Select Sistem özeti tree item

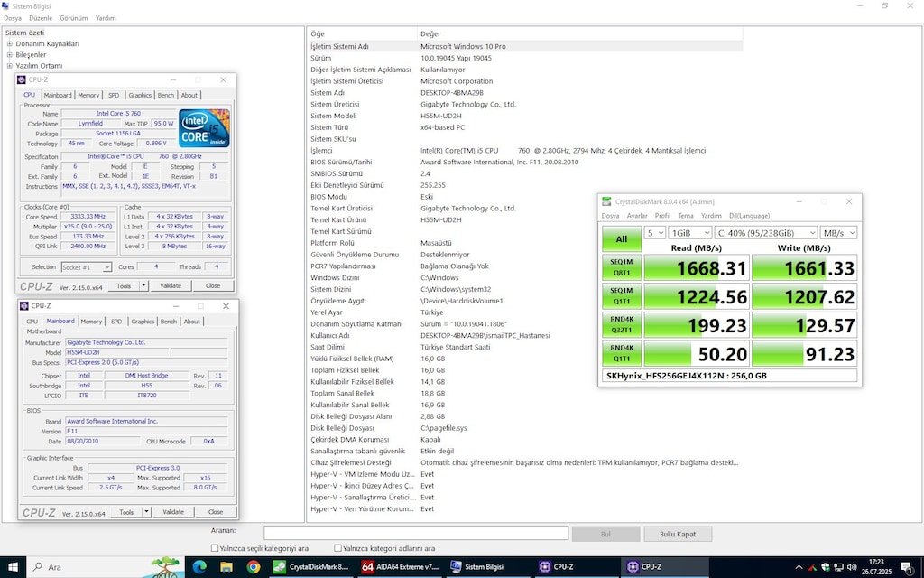coord(24,33)
